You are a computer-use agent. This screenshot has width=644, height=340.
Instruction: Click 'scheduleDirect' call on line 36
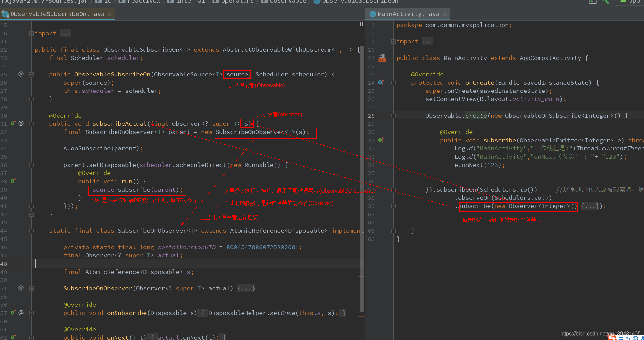(x=201, y=165)
